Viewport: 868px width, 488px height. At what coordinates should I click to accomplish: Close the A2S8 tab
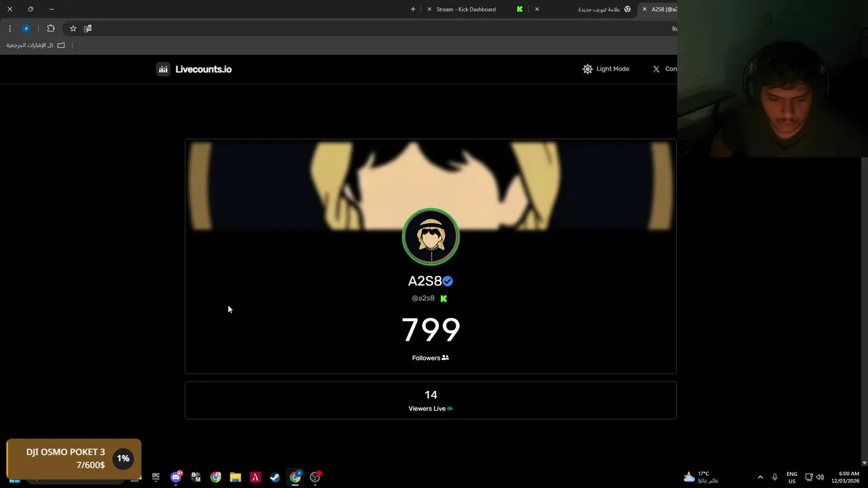point(644,9)
